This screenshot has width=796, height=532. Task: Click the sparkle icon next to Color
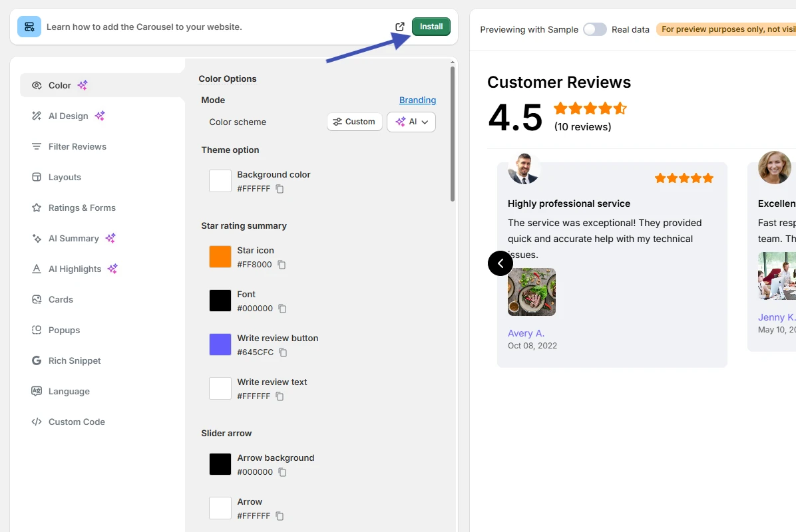click(x=83, y=85)
